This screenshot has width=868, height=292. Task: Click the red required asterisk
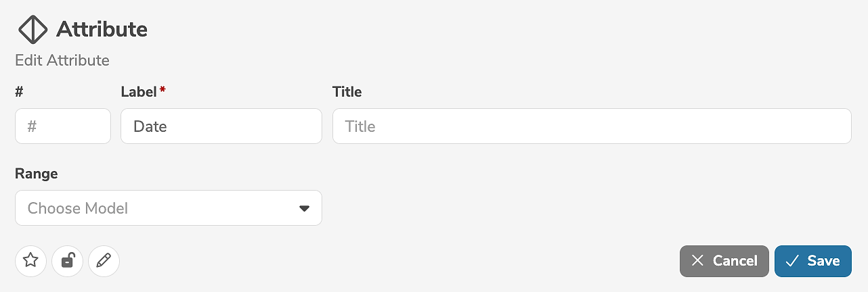(x=162, y=90)
